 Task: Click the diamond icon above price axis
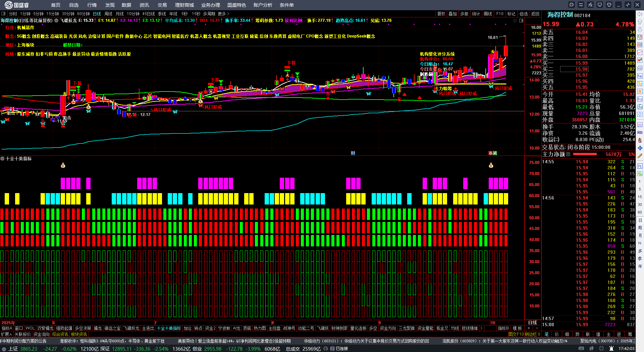[x=515, y=21]
